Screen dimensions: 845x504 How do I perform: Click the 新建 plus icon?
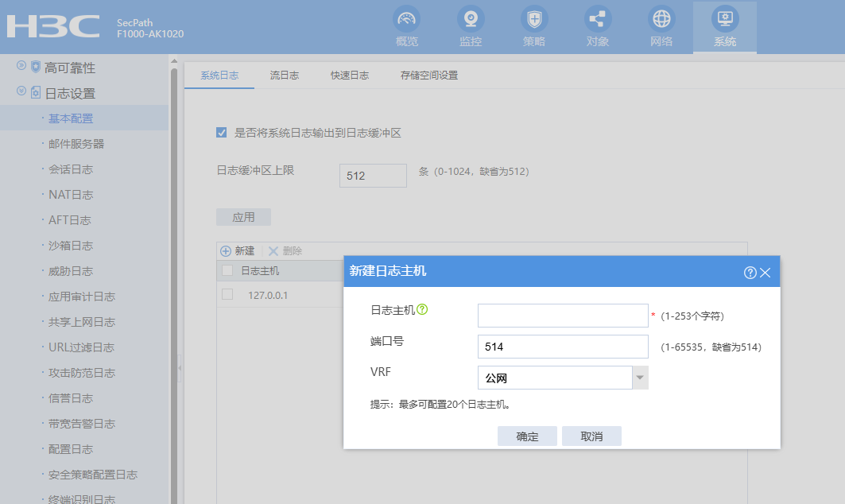(226, 250)
